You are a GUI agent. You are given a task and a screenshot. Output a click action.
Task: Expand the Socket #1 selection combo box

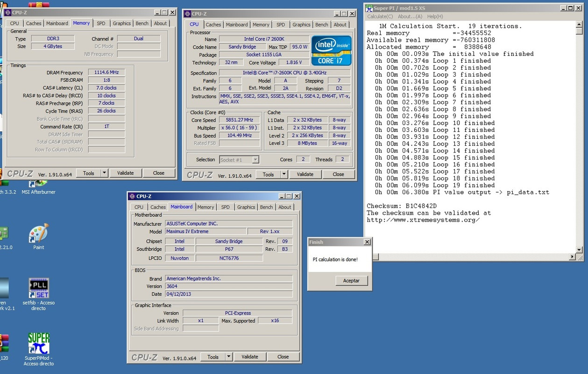(x=255, y=160)
